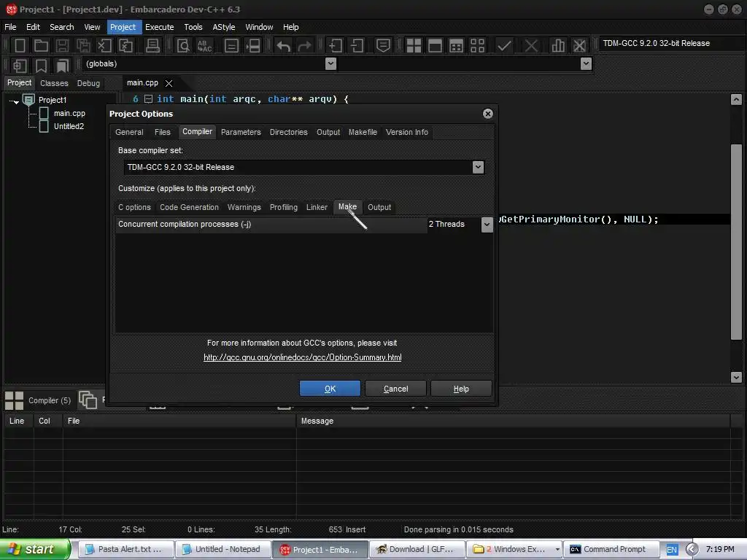Open the Base compiler set dropdown
747x560 pixels.
pyautogui.click(x=478, y=167)
